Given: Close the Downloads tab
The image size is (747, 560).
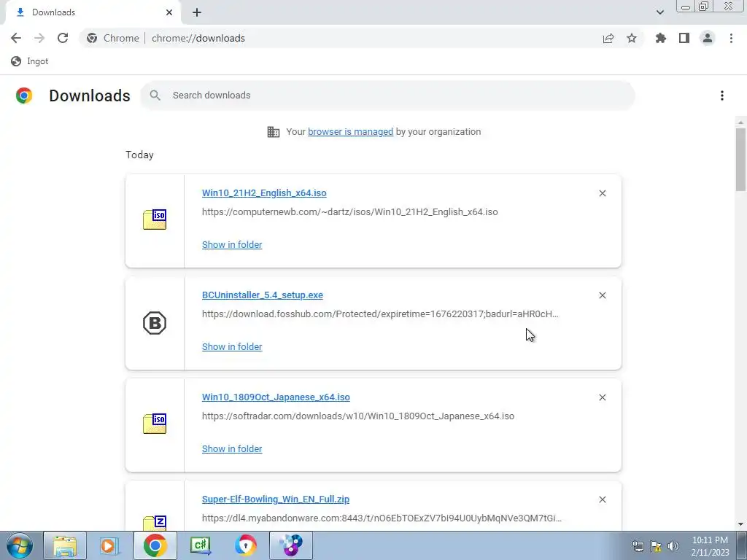Looking at the screenshot, I should tap(169, 12).
